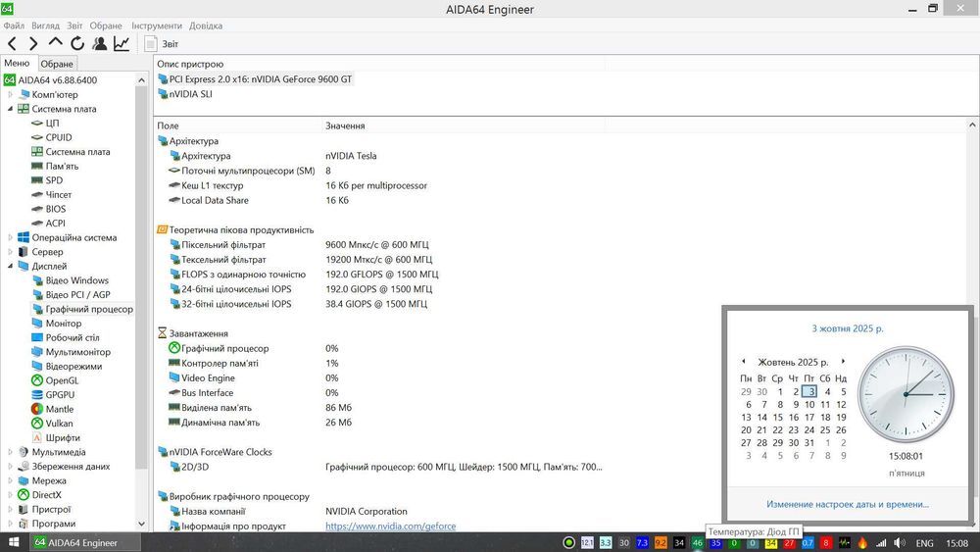980x552 pixels.
Task: Go to previous month in calendar
Action: tap(743, 362)
